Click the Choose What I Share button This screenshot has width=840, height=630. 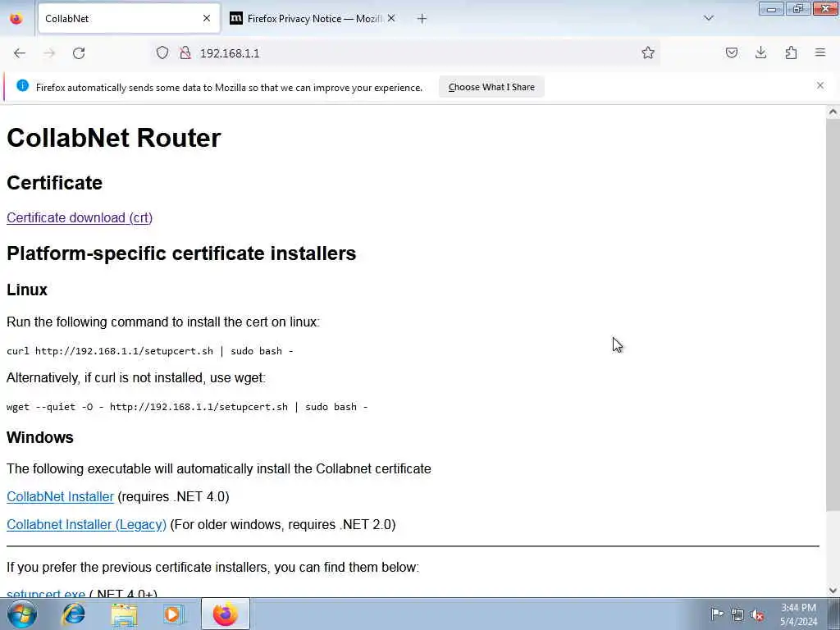coord(491,87)
